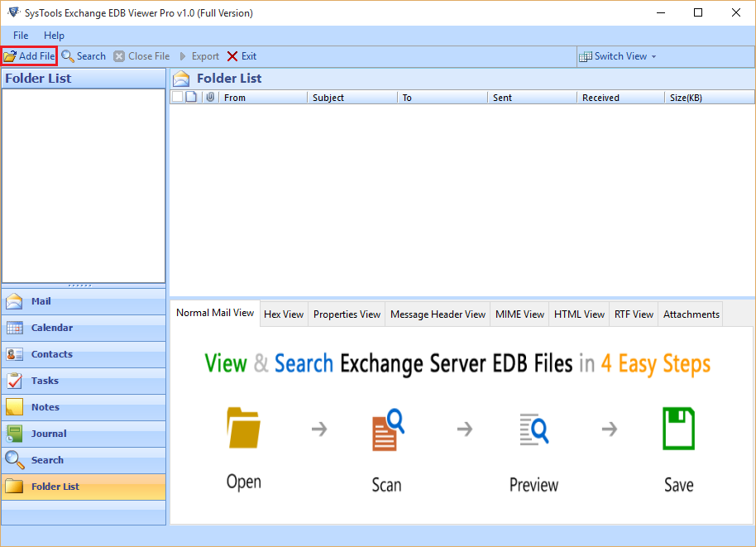
Task: Open the Switch View dropdown
Action: pyautogui.click(x=618, y=56)
